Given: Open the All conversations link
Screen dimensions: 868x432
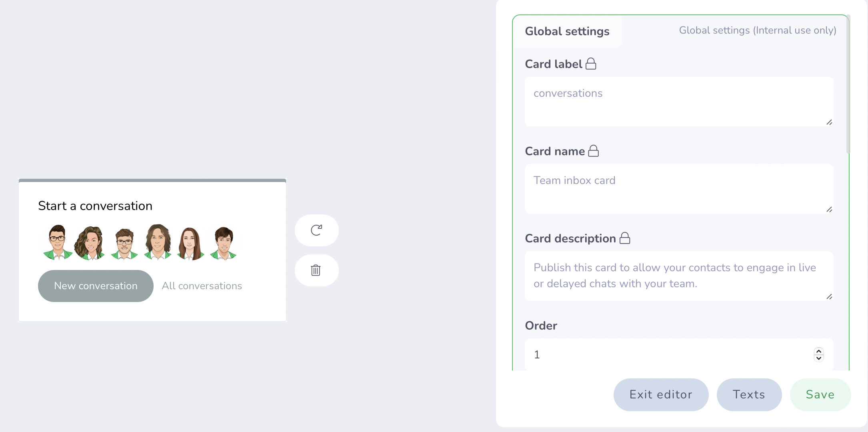Looking at the screenshot, I should [202, 286].
